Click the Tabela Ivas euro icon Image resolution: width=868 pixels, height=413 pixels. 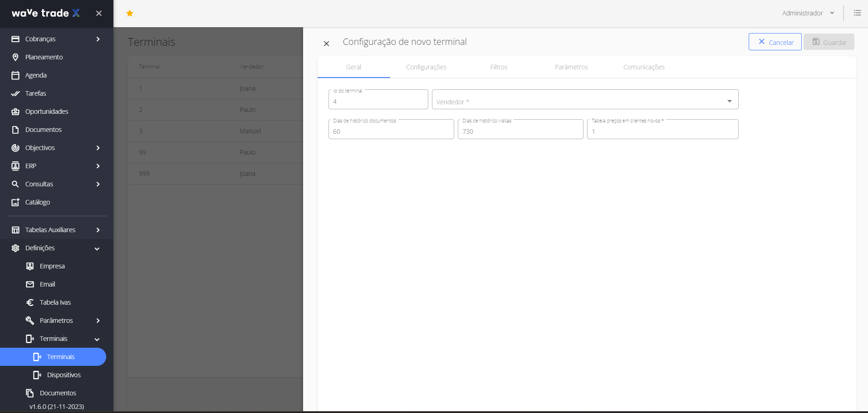tap(30, 302)
